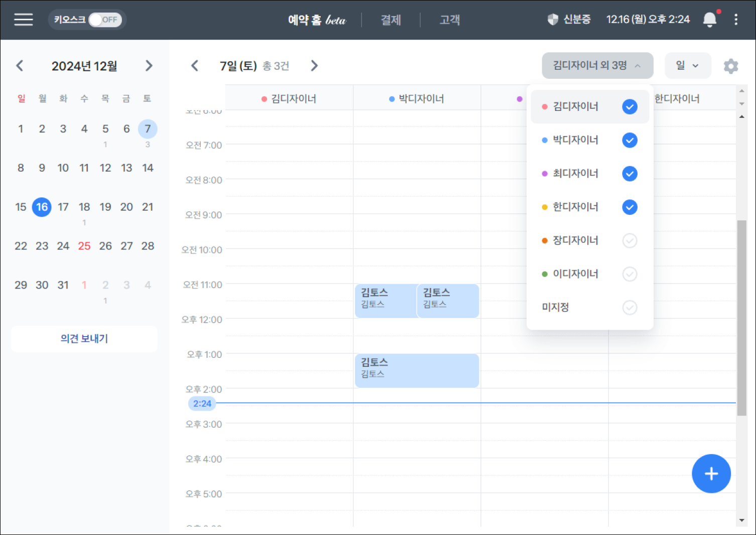
Task: Click the 의견 보내기 button
Action: 84,339
